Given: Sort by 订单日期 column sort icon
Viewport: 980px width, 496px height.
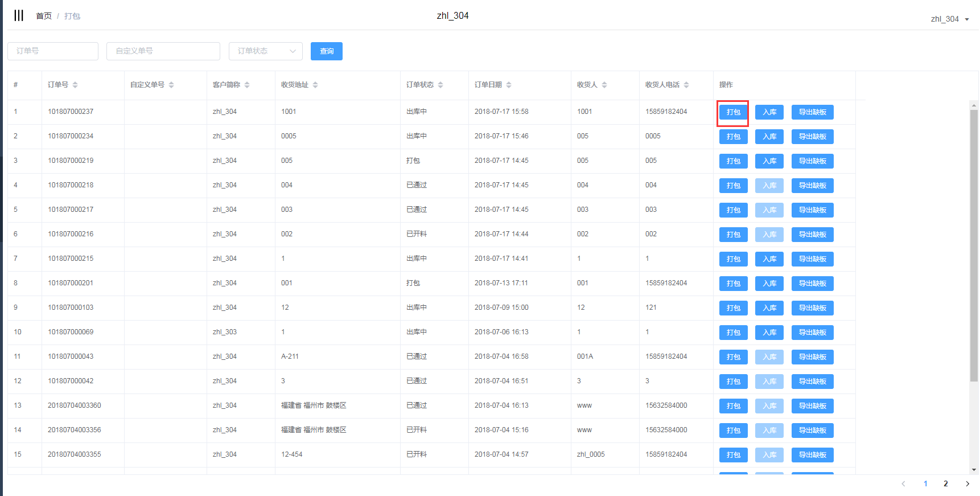Looking at the screenshot, I should (x=509, y=85).
